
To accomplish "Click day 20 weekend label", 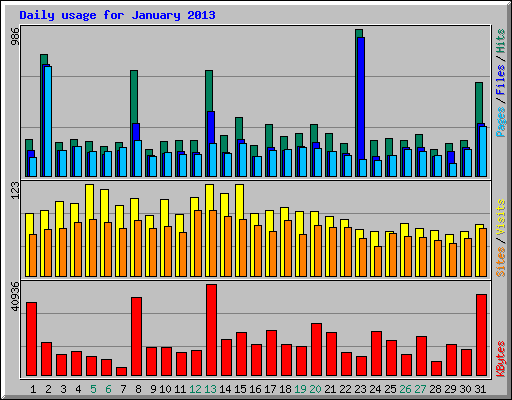I will [315, 389].
